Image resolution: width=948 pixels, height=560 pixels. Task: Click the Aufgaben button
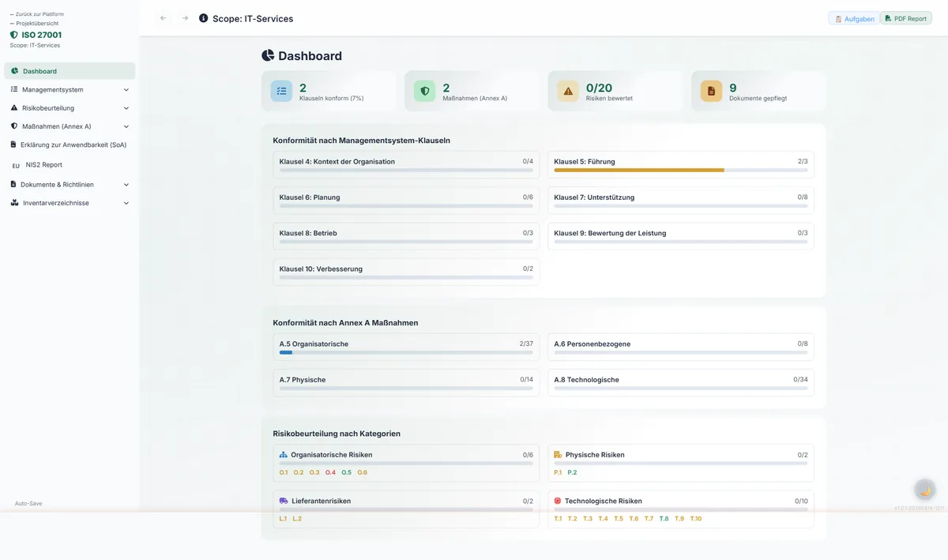pyautogui.click(x=854, y=18)
